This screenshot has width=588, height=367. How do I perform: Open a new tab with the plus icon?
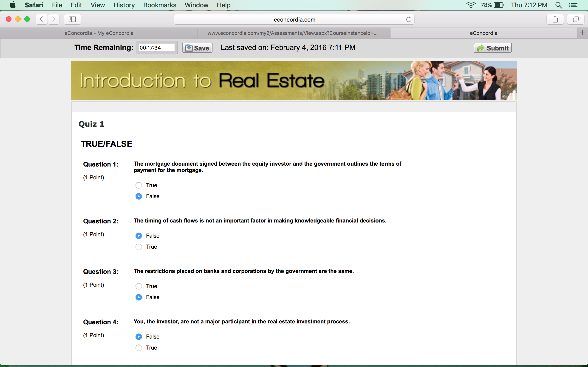pyautogui.click(x=582, y=33)
